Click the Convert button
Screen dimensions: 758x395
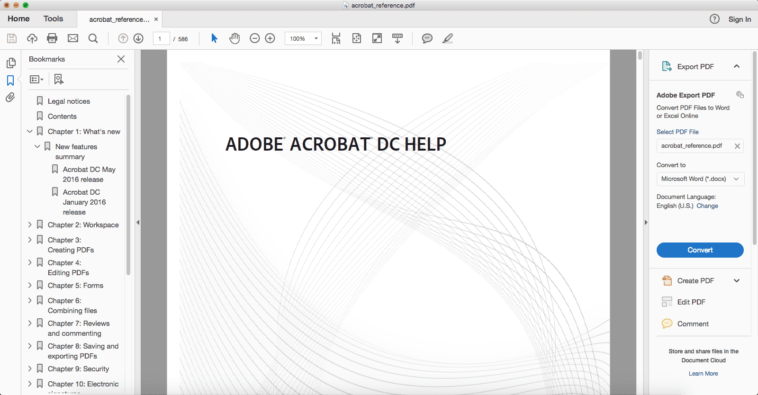tap(700, 250)
